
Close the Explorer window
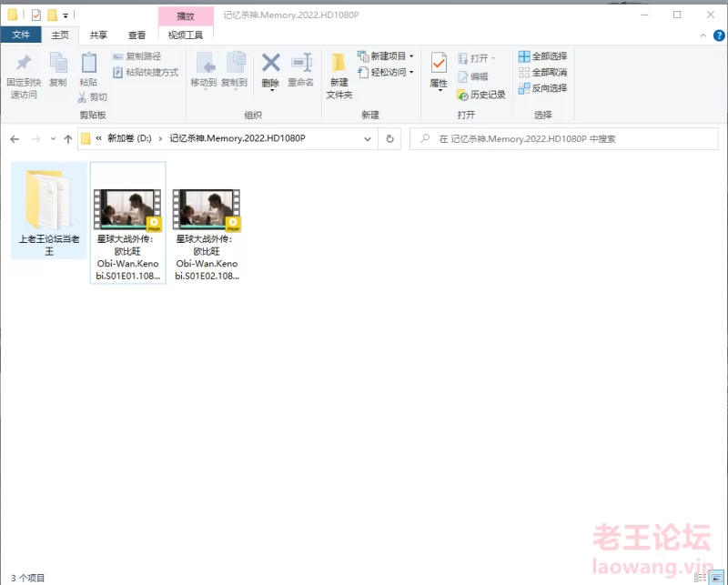[711, 15]
